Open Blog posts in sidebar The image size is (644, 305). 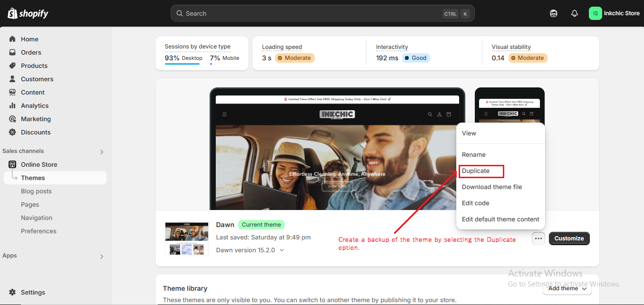(x=36, y=191)
